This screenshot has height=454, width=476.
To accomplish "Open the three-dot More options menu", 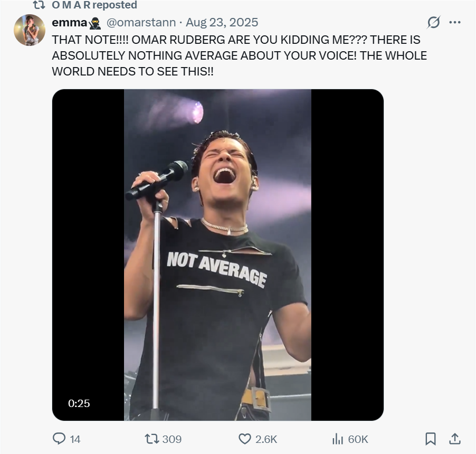I will (x=454, y=22).
